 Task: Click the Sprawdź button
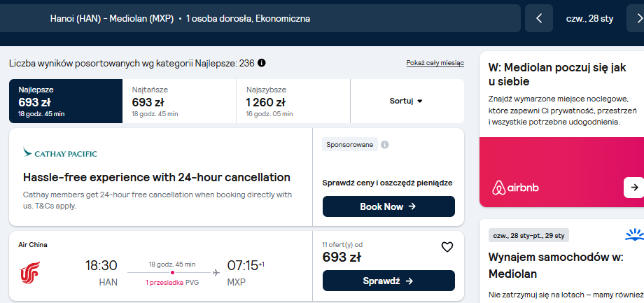(388, 281)
